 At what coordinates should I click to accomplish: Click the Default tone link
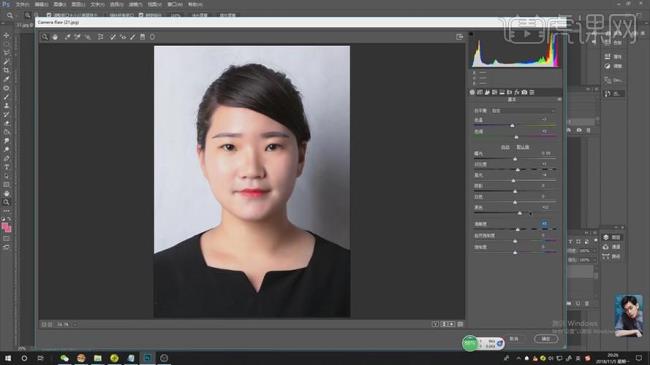pos(522,147)
